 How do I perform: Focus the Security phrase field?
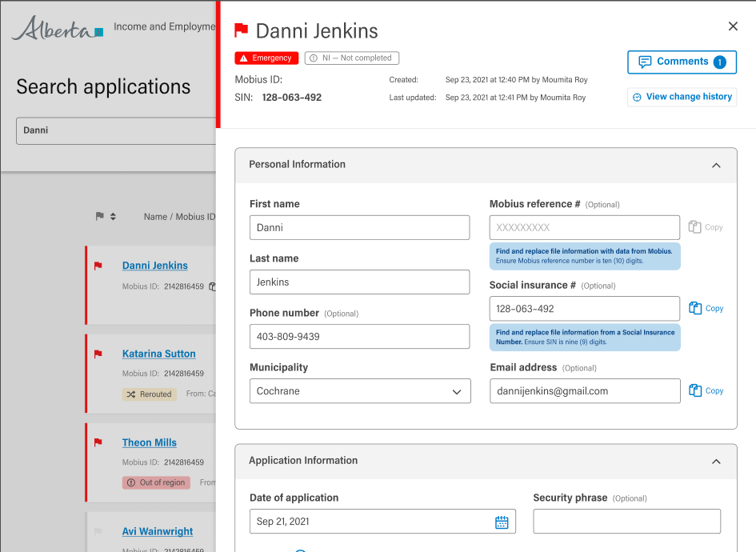626,522
